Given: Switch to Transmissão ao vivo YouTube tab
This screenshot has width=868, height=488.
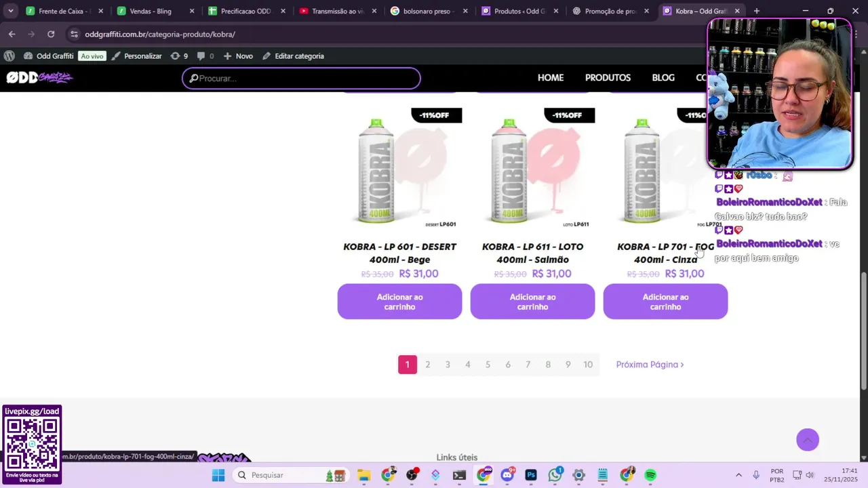Looking at the screenshot, I should [338, 11].
